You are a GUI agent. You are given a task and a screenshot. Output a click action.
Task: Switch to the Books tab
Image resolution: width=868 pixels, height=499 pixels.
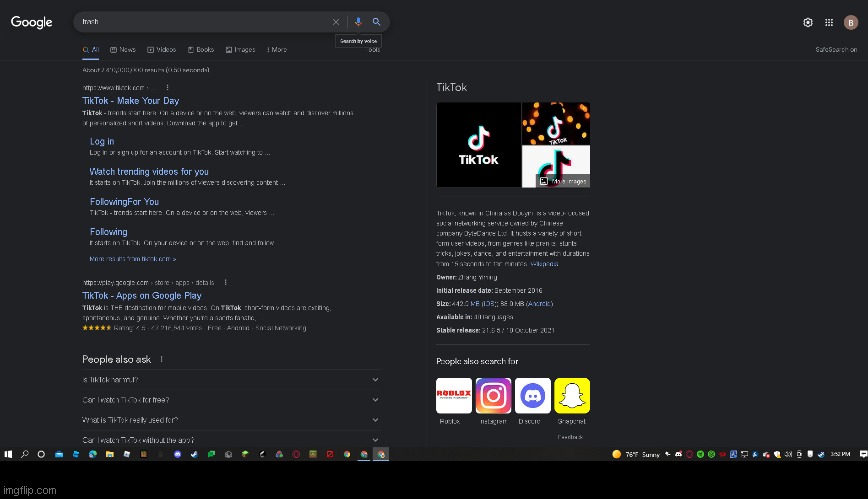tap(201, 50)
